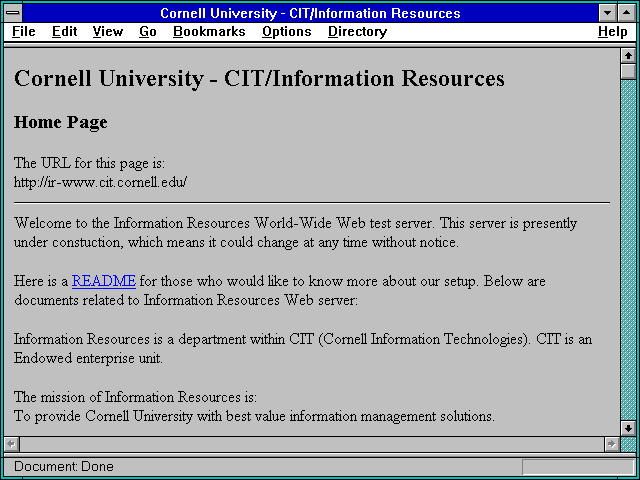Click the vertical scrollbar thumb
The width and height of the screenshot is (640, 480).
[x=628, y=71]
